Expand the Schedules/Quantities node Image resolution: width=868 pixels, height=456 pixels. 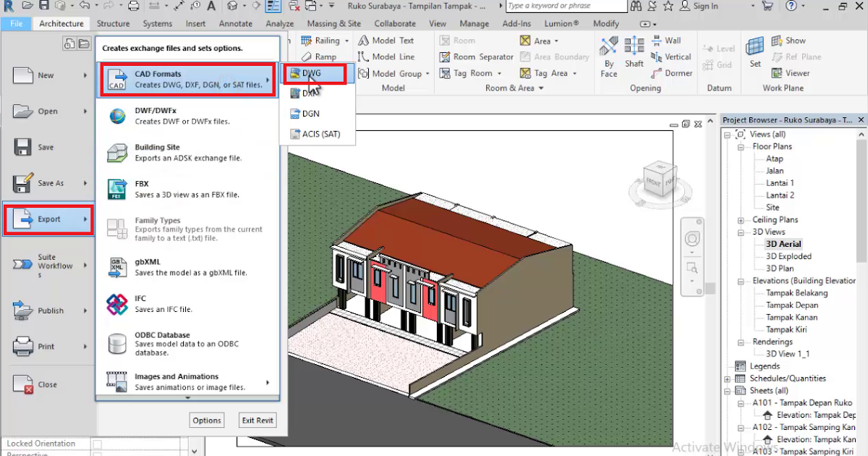click(x=728, y=379)
